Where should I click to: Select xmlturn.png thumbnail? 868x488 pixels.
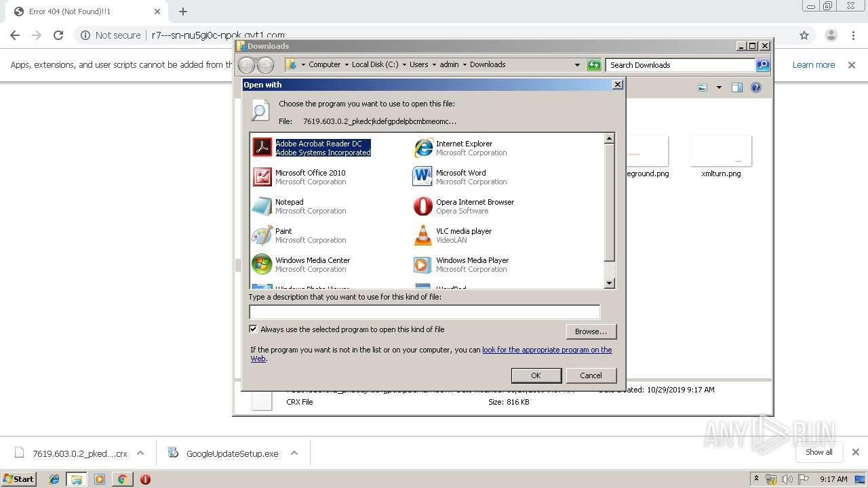click(721, 151)
